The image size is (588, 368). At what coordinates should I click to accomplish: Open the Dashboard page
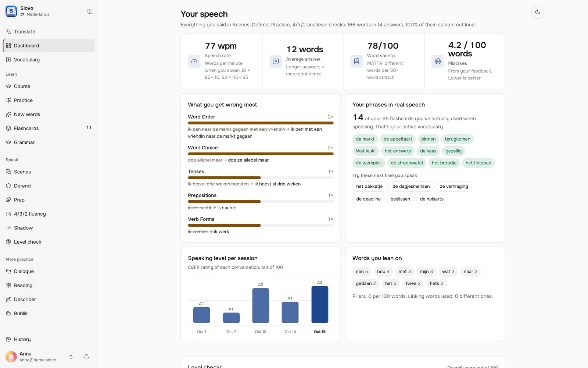tap(49, 46)
